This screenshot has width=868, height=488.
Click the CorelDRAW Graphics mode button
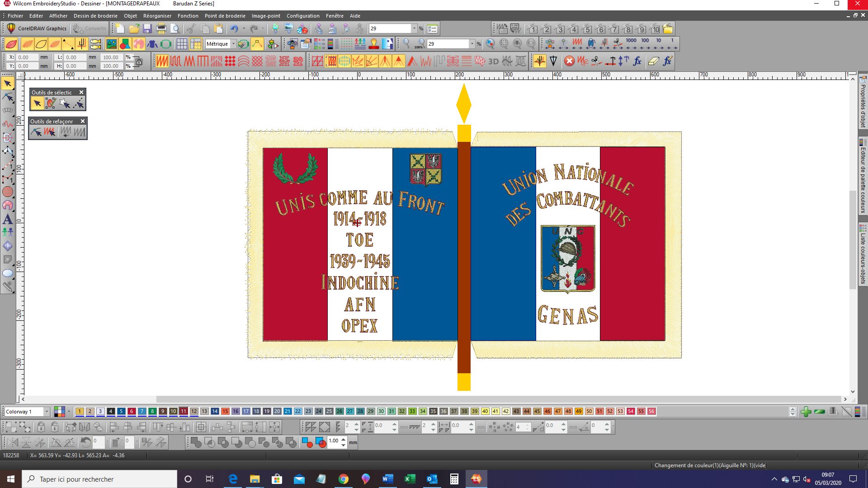(x=37, y=28)
